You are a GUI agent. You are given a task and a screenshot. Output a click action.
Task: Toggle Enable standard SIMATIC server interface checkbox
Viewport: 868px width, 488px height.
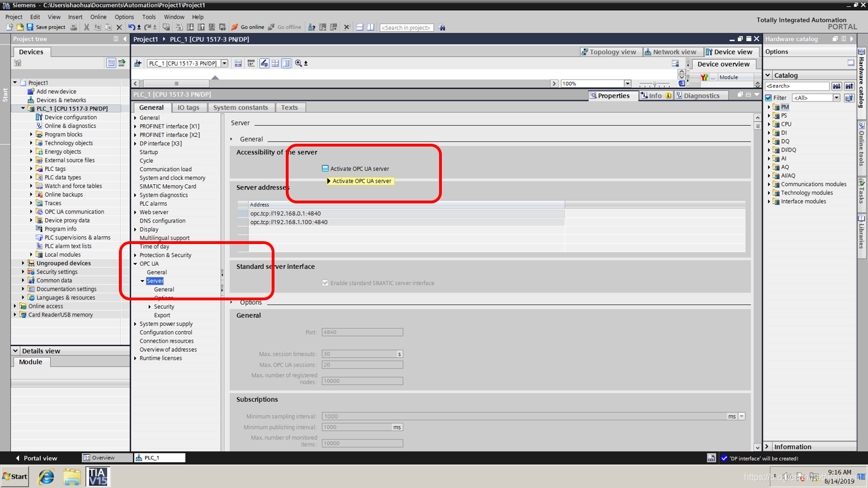point(325,283)
